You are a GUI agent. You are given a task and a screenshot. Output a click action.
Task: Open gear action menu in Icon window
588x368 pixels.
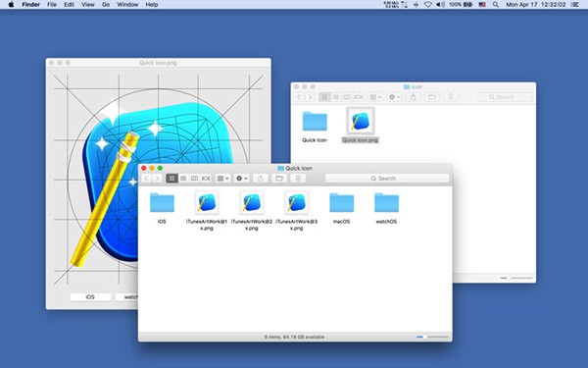[395, 97]
